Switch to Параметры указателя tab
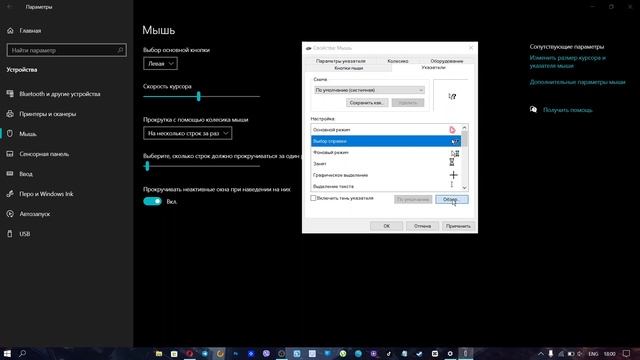 (x=340, y=61)
